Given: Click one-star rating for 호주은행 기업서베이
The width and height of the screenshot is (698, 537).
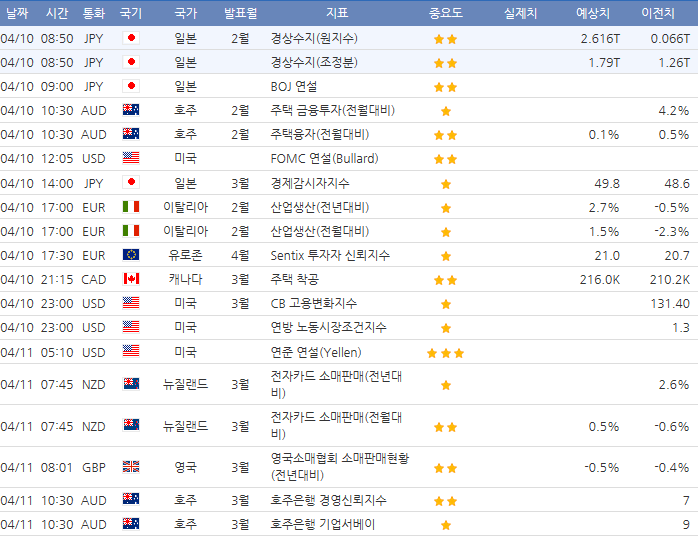Looking at the screenshot, I should 446,525.
